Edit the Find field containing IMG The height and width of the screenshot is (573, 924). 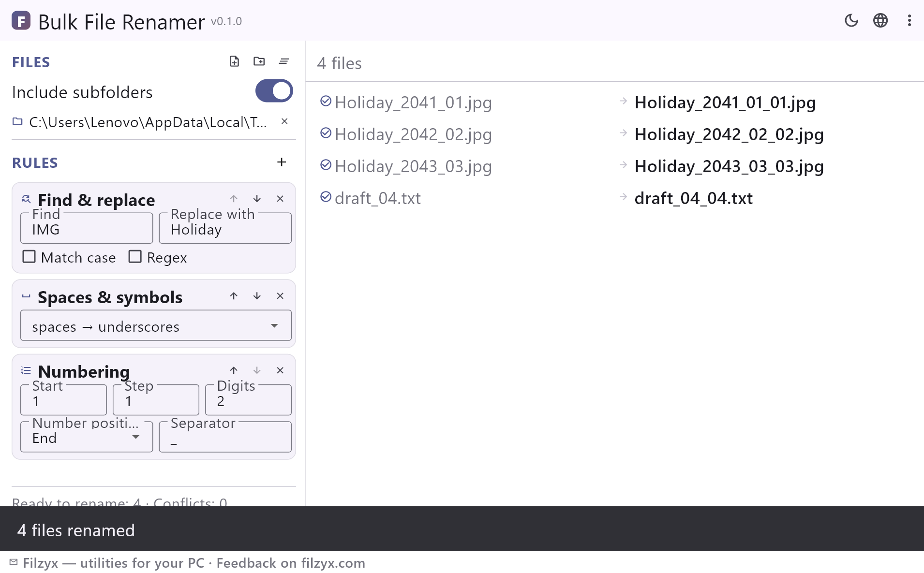[87, 228]
